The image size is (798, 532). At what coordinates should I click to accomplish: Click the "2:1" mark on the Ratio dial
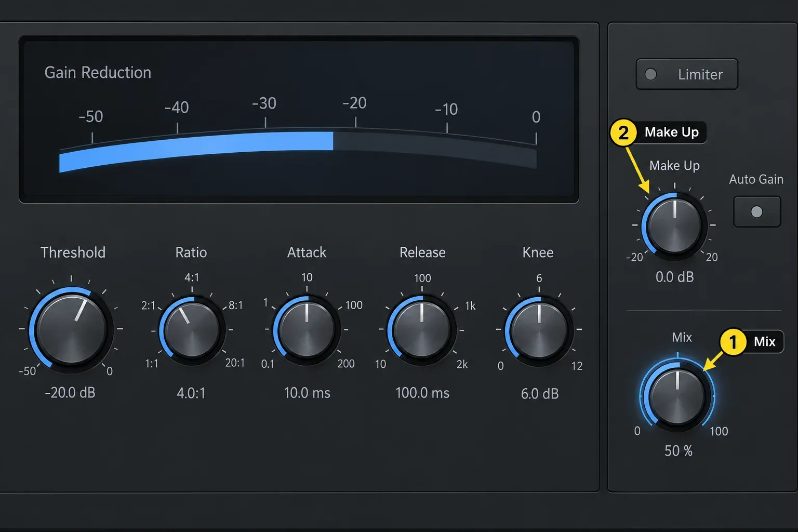click(148, 305)
